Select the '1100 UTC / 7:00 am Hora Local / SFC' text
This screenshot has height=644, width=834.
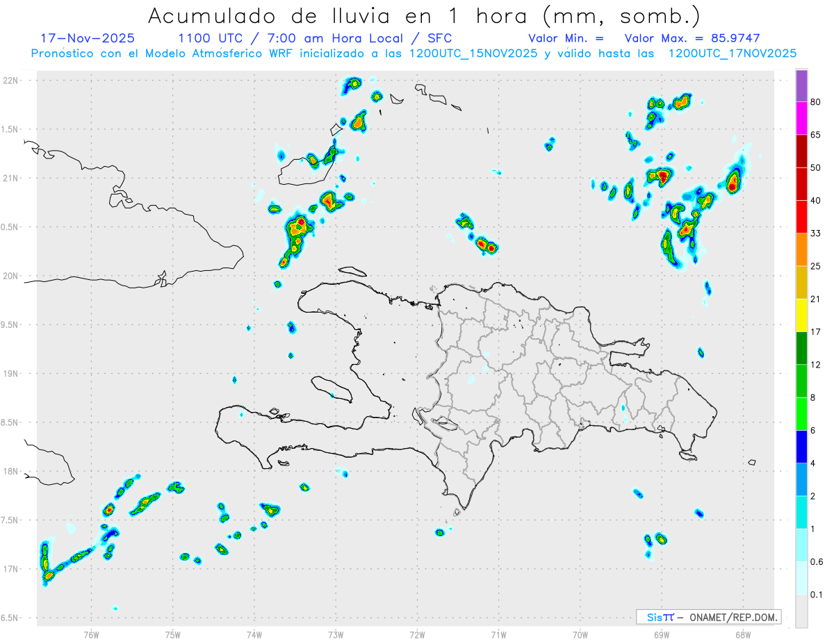315,38
